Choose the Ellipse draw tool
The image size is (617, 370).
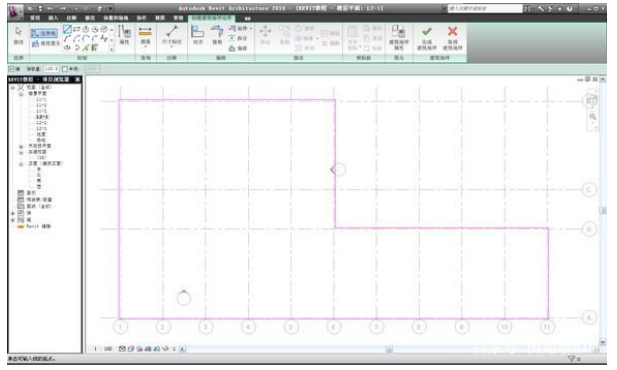coord(67,48)
